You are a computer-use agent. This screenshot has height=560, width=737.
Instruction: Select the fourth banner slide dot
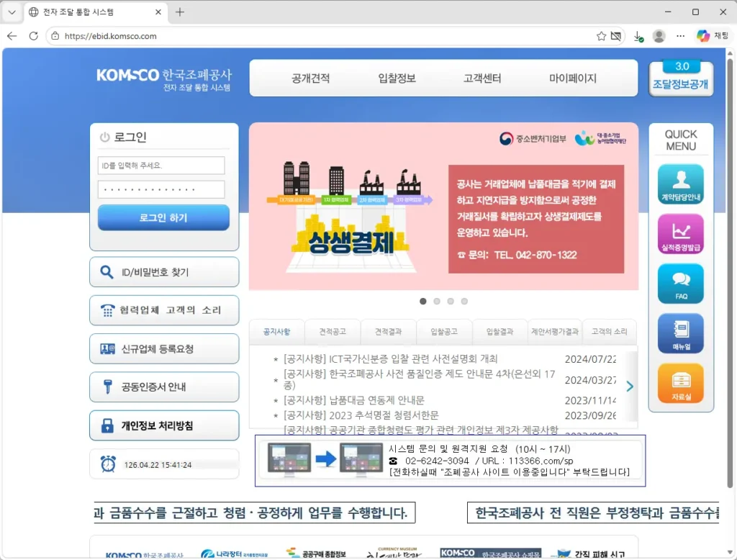pos(464,302)
